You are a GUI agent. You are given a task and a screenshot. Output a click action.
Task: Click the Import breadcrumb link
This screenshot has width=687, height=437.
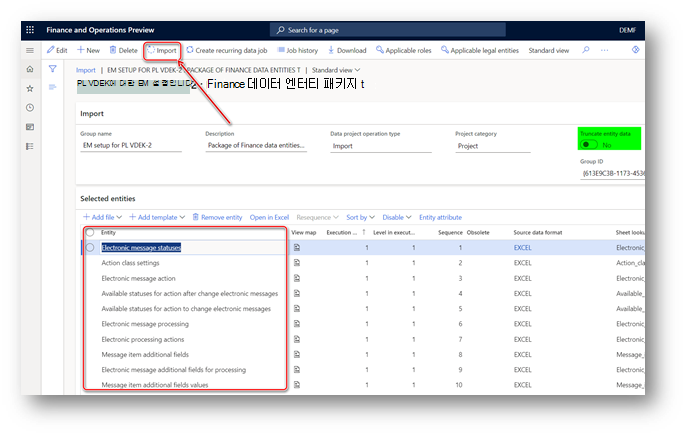85,70
